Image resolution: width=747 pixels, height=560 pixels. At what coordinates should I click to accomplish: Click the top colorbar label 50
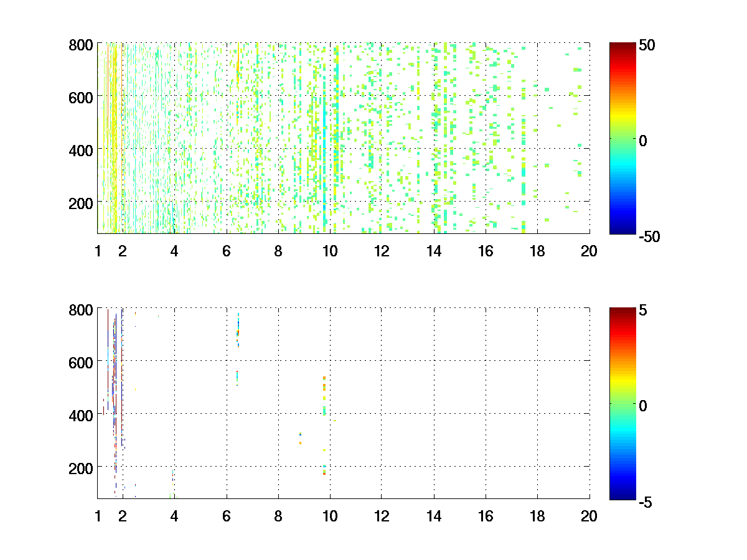coord(647,45)
